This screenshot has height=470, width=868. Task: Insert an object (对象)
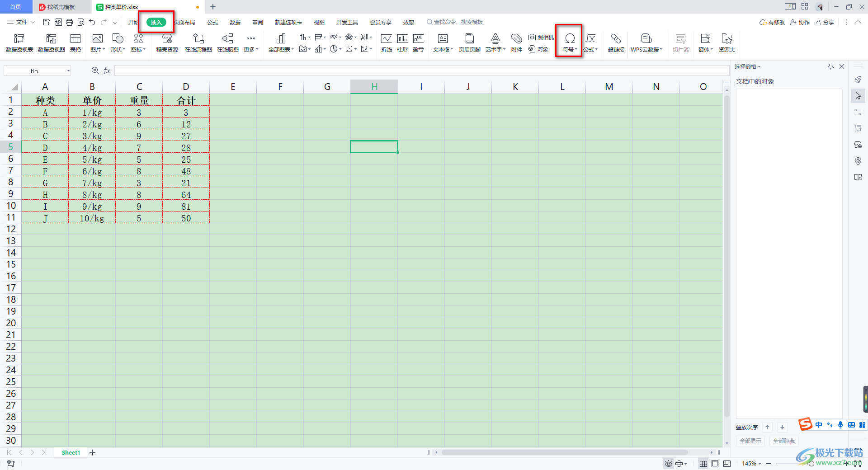pyautogui.click(x=538, y=49)
